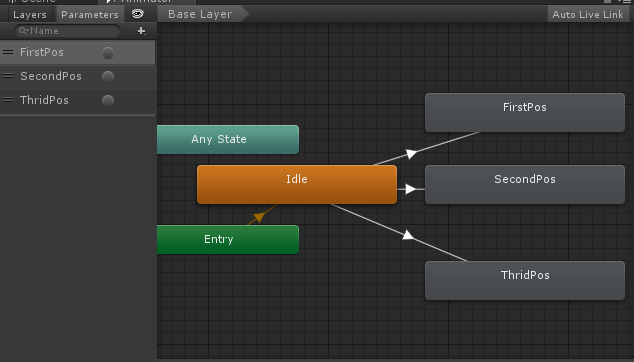634x362 pixels.
Task: Grab the FirstPos parameter reorder handle
Action: tap(8, 52)
